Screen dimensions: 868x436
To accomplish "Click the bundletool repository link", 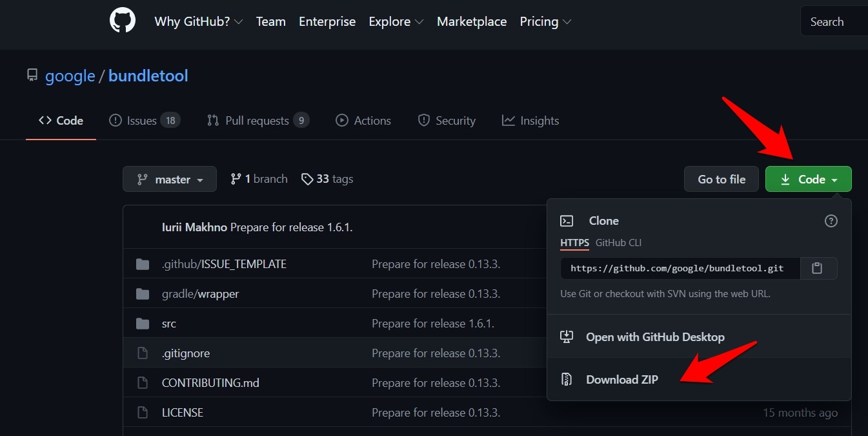I will pos(148,76).
